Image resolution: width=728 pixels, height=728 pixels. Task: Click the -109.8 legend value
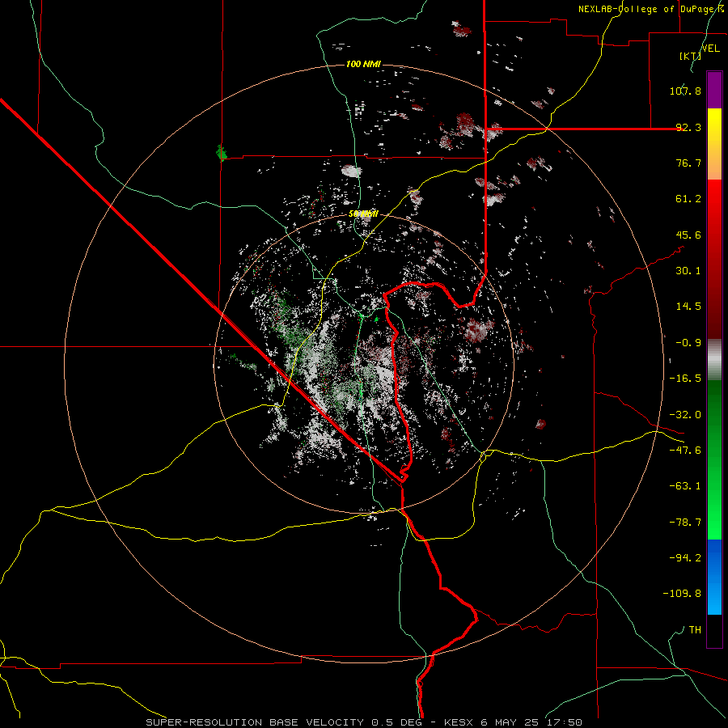(682, 594)
